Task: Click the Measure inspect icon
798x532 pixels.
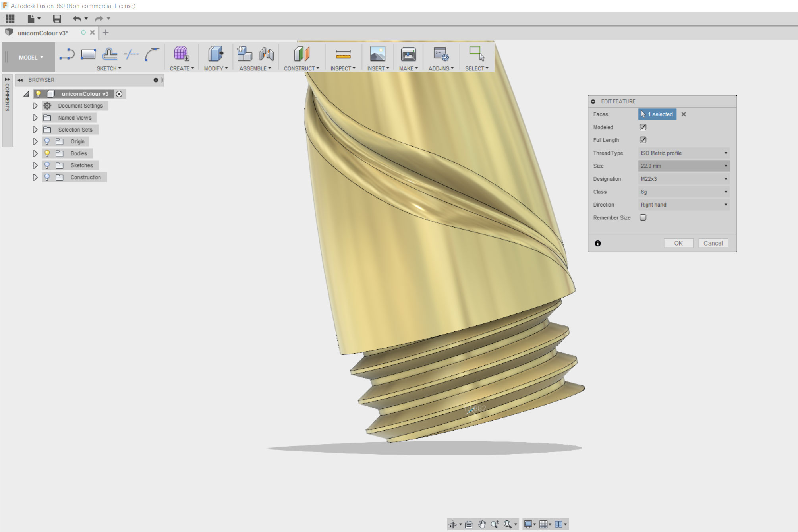Action: click(343, 54)
